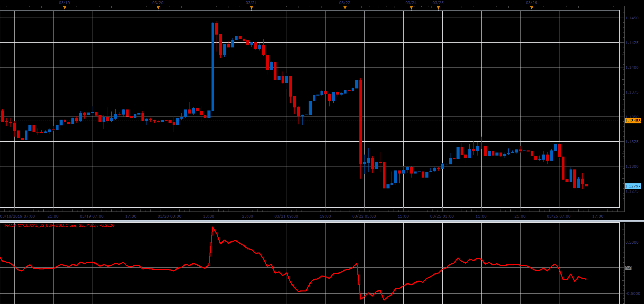Click the 1.1425 price axis label
The height and width of the screenshot is (304, 644).
click(632, 43)
